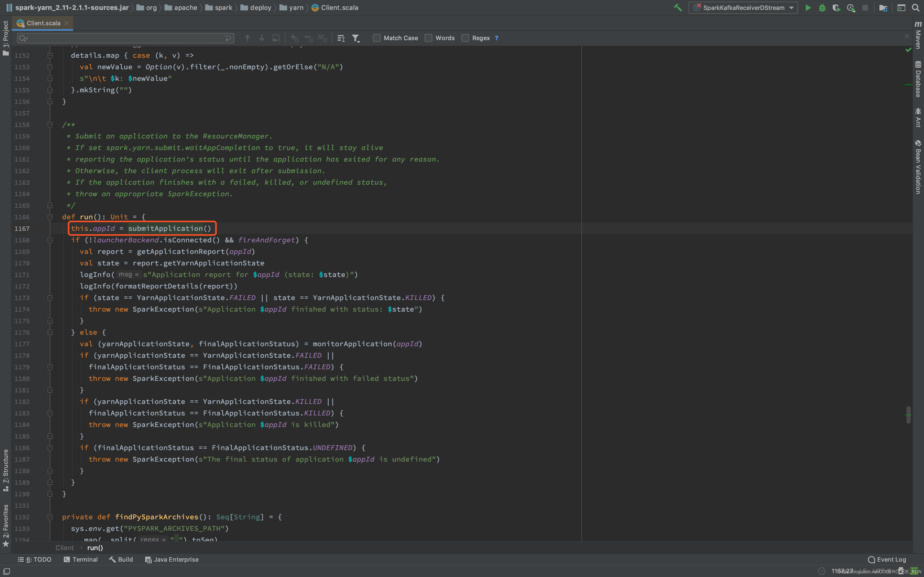924x577 pixels.
Task: Toggle the Match Case checkbox
Action: pyautogui.click(x=376, y=38)
